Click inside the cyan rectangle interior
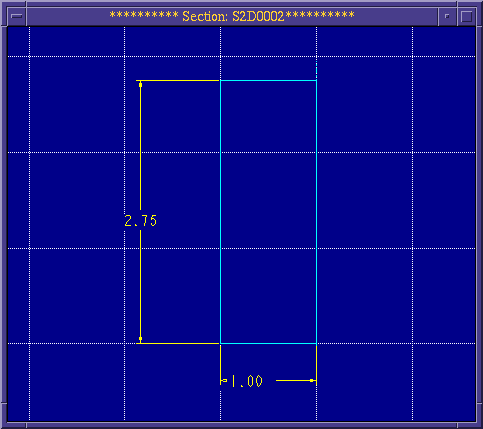Image resolution: width=483 pixels, height=429 pixels. tap(268, 212)
